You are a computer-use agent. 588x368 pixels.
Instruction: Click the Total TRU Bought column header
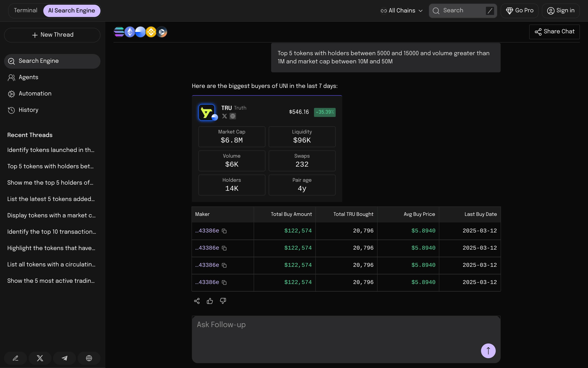click(x=346, y=214)
